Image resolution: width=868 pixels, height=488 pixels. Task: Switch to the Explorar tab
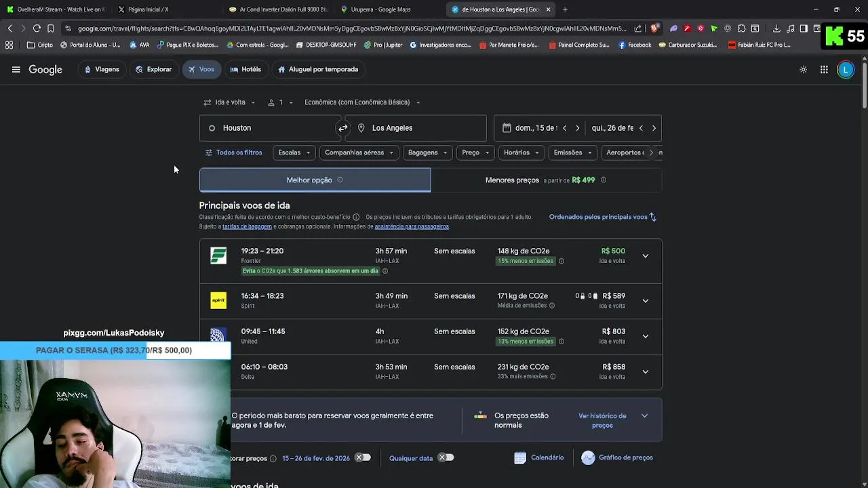click(154, 69)
